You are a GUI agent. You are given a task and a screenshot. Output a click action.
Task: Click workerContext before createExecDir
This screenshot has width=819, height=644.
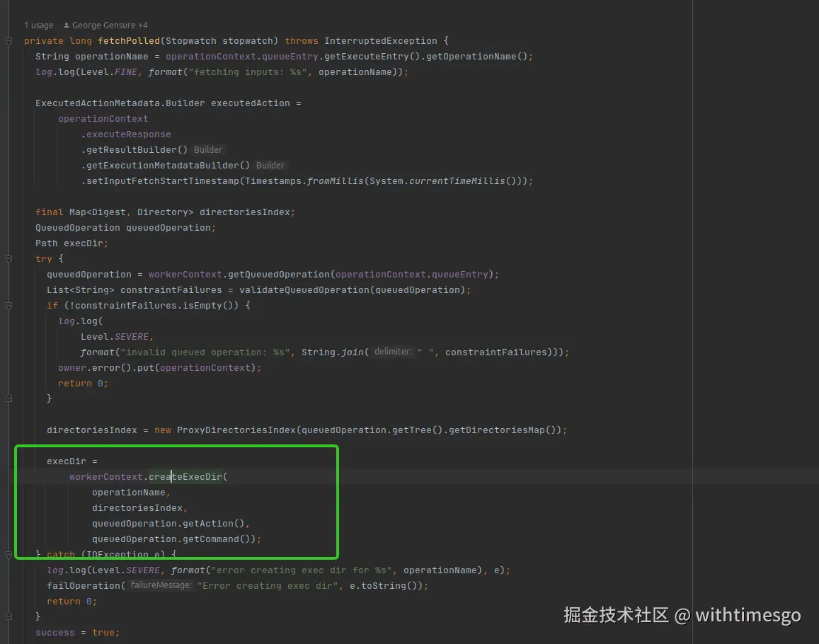click(x=106, y=477)
